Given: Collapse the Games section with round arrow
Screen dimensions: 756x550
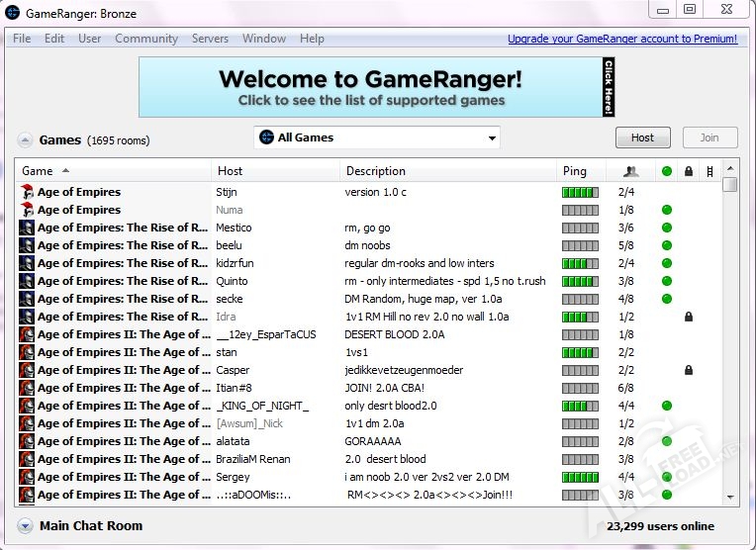Looking at the screenshot, I should tap(25, 139).
